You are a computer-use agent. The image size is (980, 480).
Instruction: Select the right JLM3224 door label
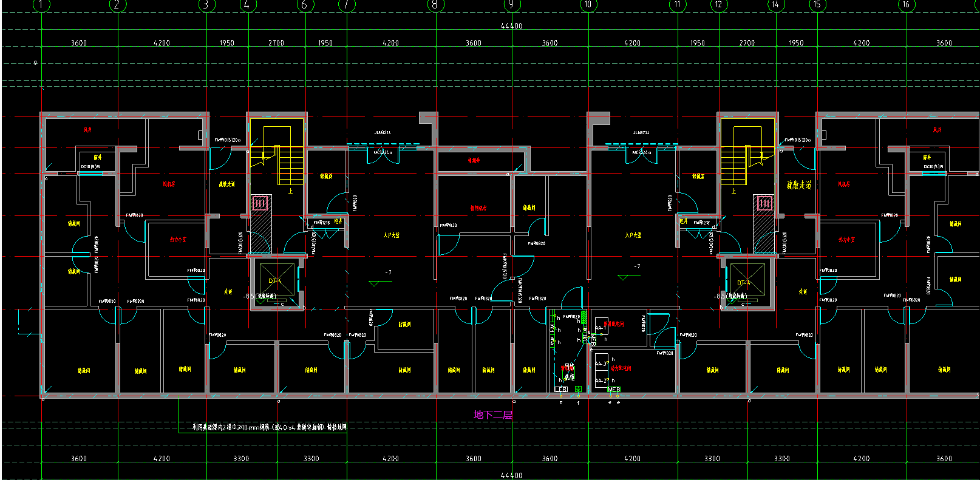641,132
